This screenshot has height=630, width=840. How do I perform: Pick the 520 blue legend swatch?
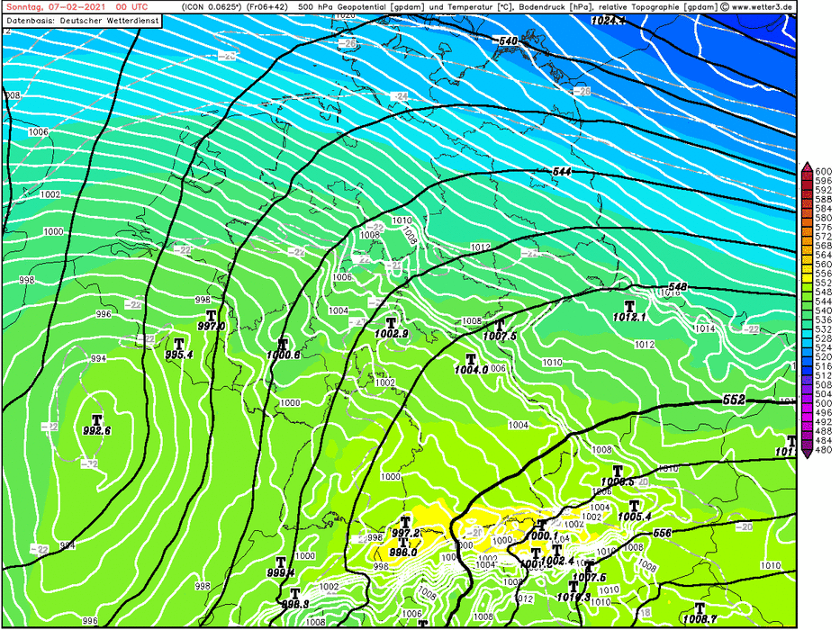808,358
